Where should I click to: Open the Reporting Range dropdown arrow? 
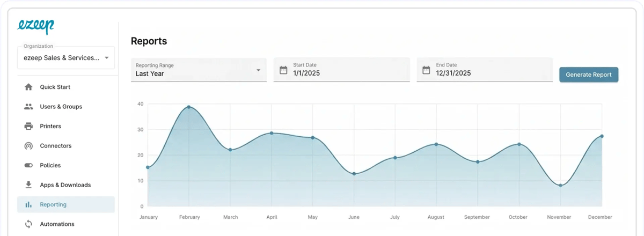[258, 70]
